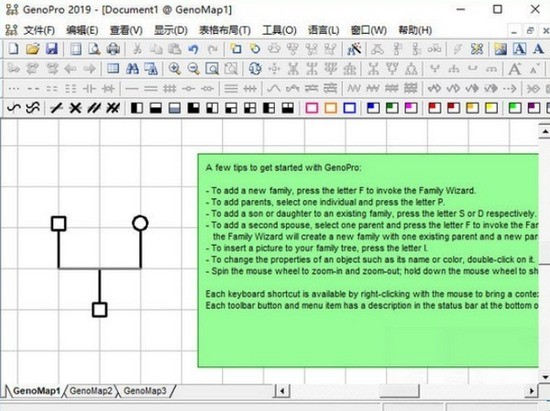
Task: Open the 编辑(E) menu
Action: pos(82,30)
